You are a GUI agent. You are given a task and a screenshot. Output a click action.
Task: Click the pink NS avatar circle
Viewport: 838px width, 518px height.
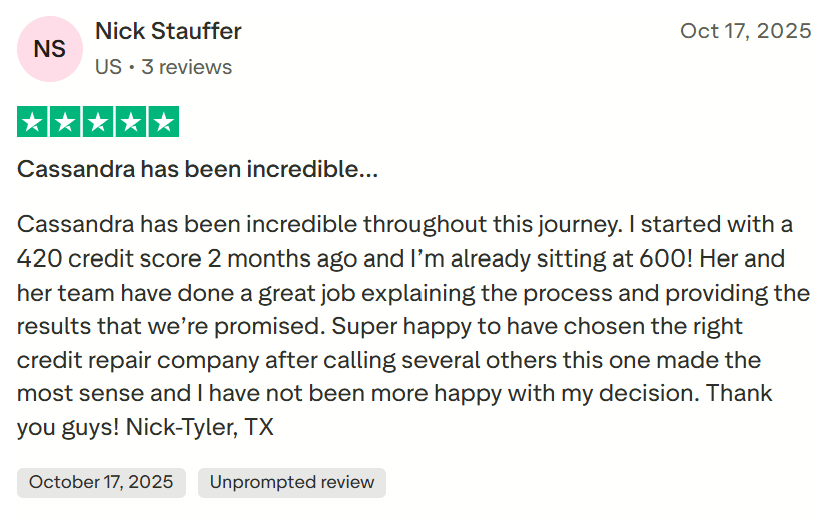(x=50, y=49)
